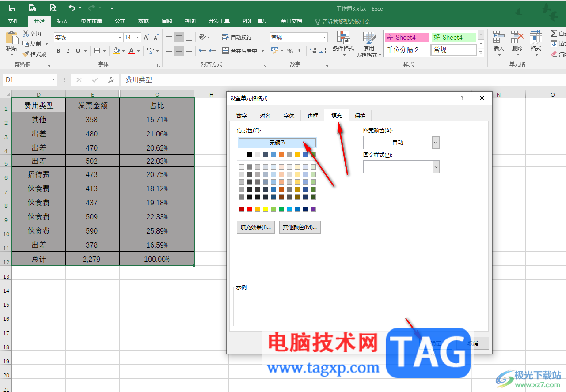
Task: Click the text Orientation icon
Action: pos(202,37)
